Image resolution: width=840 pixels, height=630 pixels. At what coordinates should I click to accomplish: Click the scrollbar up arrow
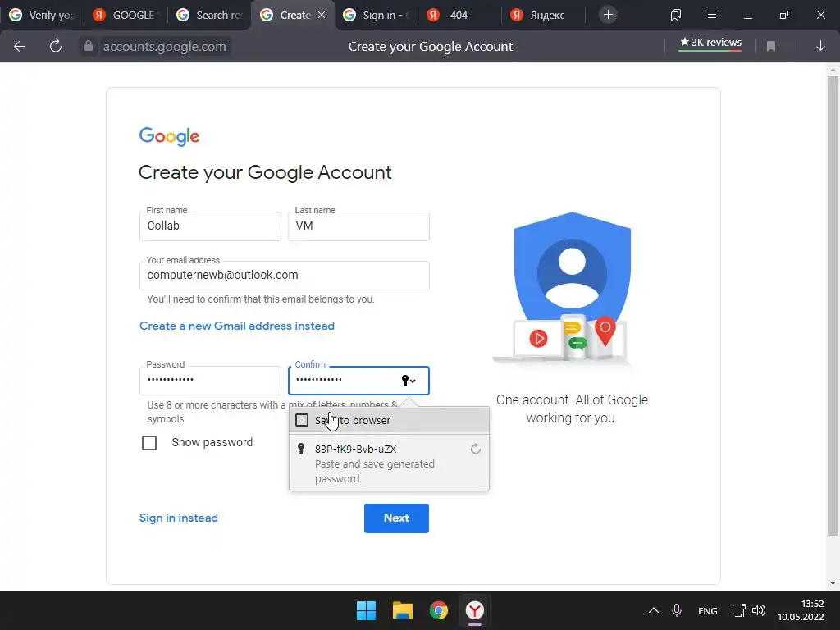(x=833, y=70)
